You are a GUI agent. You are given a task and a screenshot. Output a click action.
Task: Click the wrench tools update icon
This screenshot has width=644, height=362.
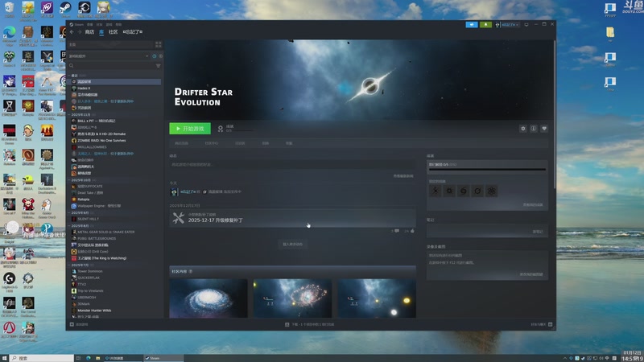178,218
